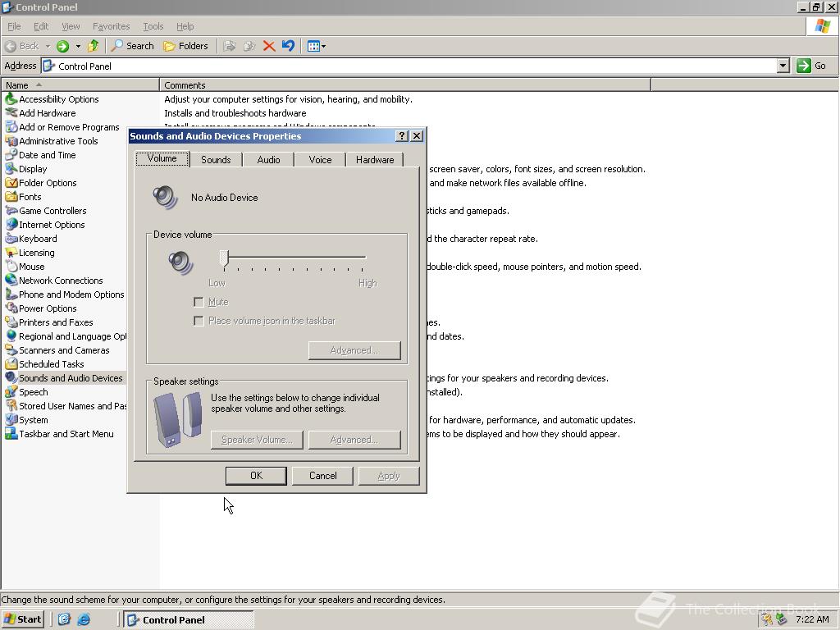Open the Start menu
The height and width of the screenshot is (630, 840).
point(23,619)
